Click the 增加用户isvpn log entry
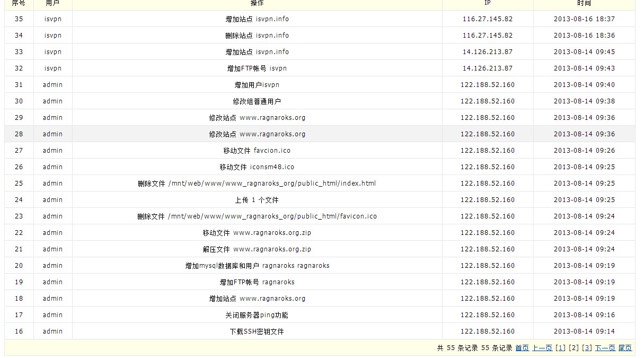The height and width of the screenshot is (358, 644). point(257,85)
